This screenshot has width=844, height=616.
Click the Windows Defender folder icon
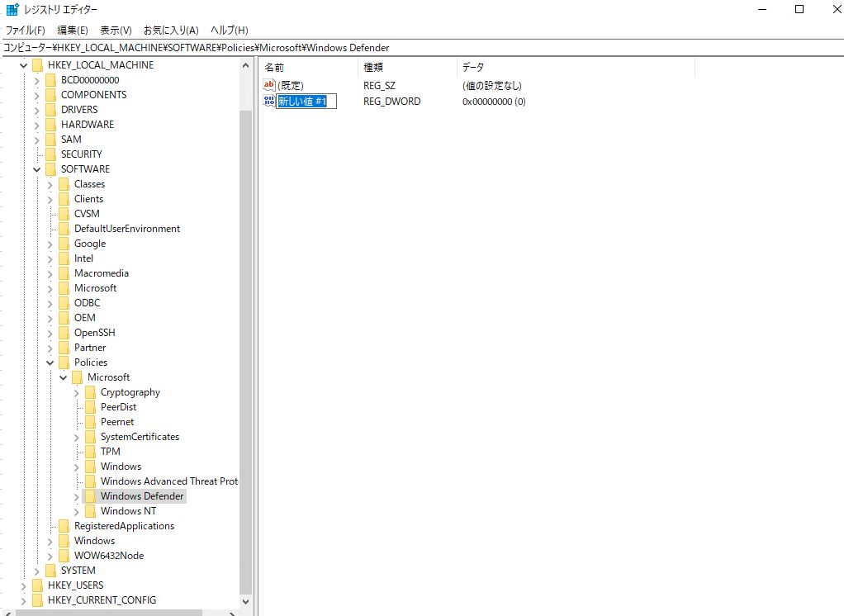click(91, 496)
